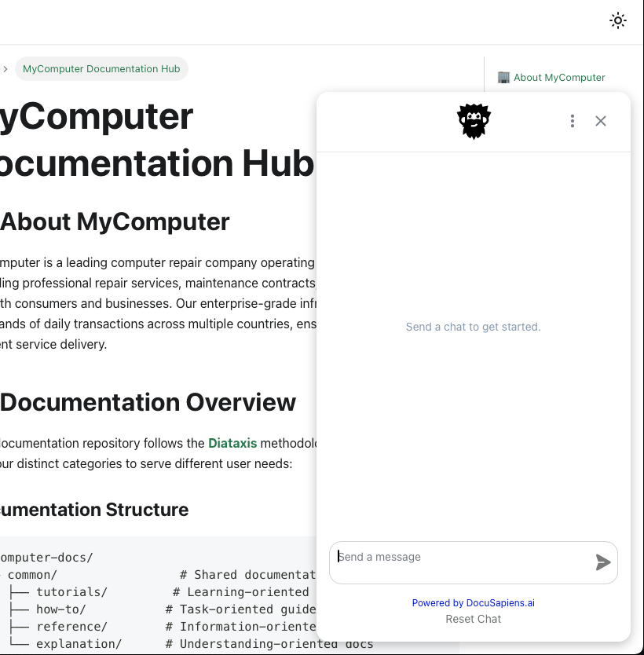The width and height of the screenshot is (644, 655).
Task: Click the Documentation Hub page title
Action: click(x=118, y=141)
